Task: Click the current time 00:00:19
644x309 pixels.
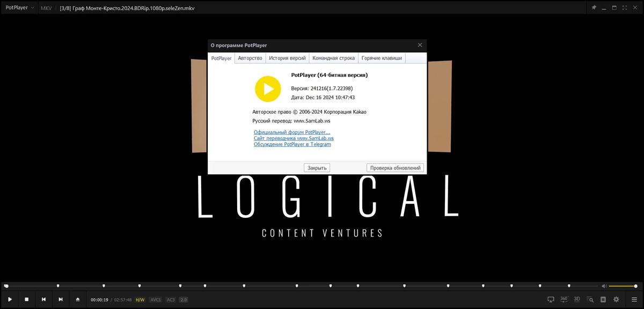Action: pyautogui.click(x=99, y=300)
